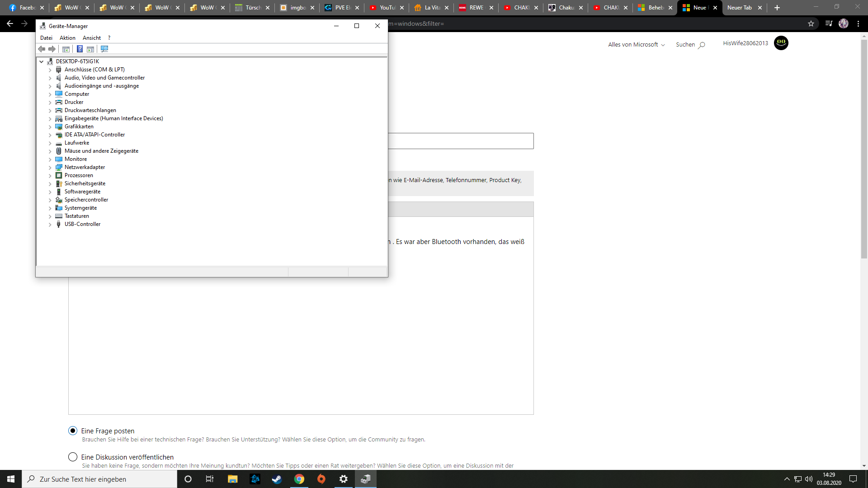Click the Windows search box
The image size is (868, 488).
tap(99, 479)
